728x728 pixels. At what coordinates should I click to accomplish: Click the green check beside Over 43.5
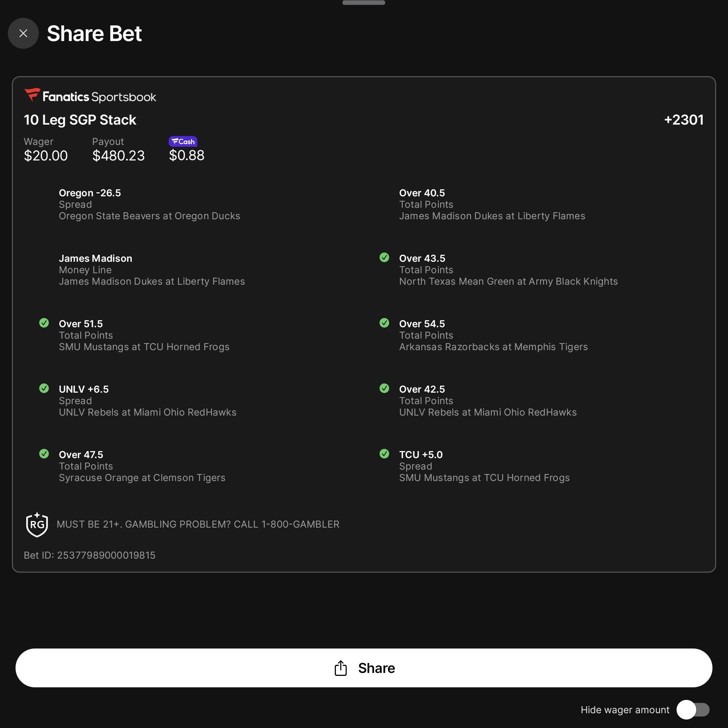(x=384, y=257)
